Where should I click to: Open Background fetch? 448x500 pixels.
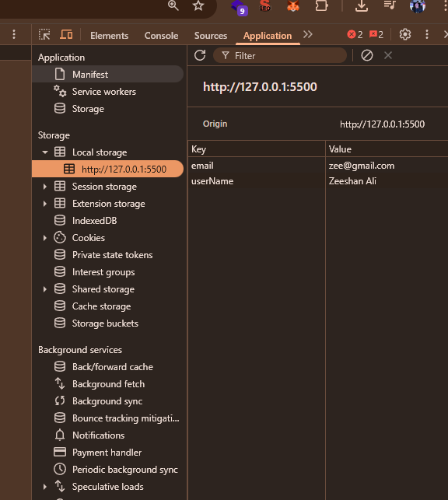[x=108, y=384]
